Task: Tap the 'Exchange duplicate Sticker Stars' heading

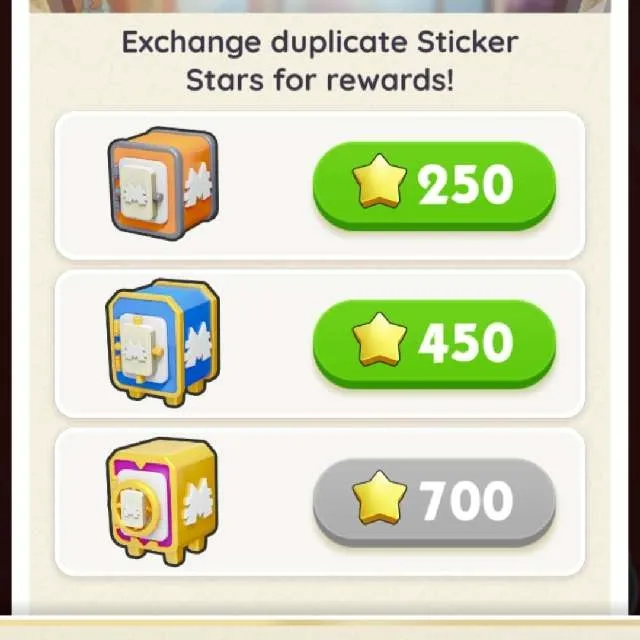Action: [x=320, y=61]
